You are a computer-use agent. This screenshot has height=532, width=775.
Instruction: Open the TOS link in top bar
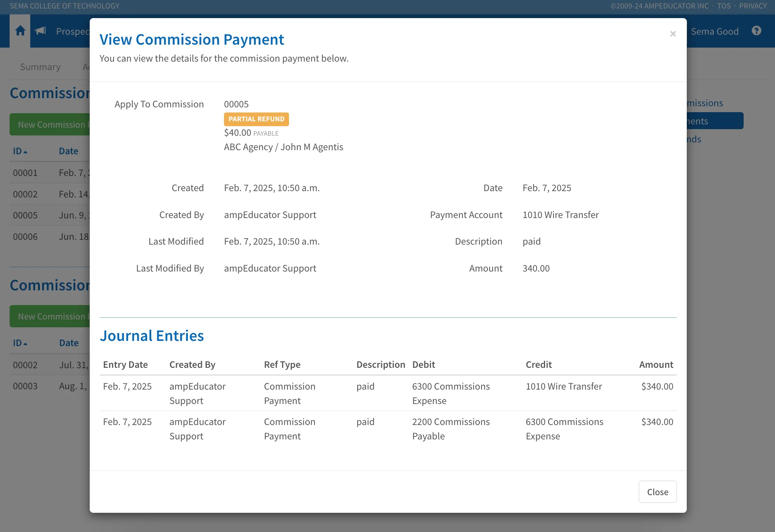click(x=724, y=6)
